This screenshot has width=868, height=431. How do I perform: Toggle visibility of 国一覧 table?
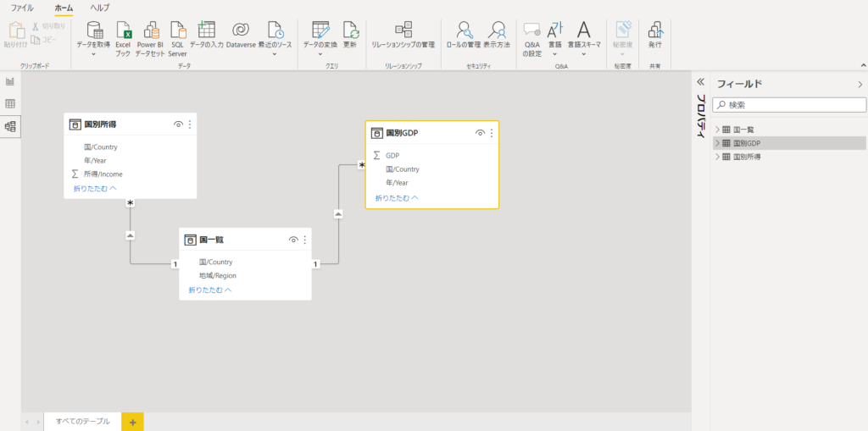point(293,240)
